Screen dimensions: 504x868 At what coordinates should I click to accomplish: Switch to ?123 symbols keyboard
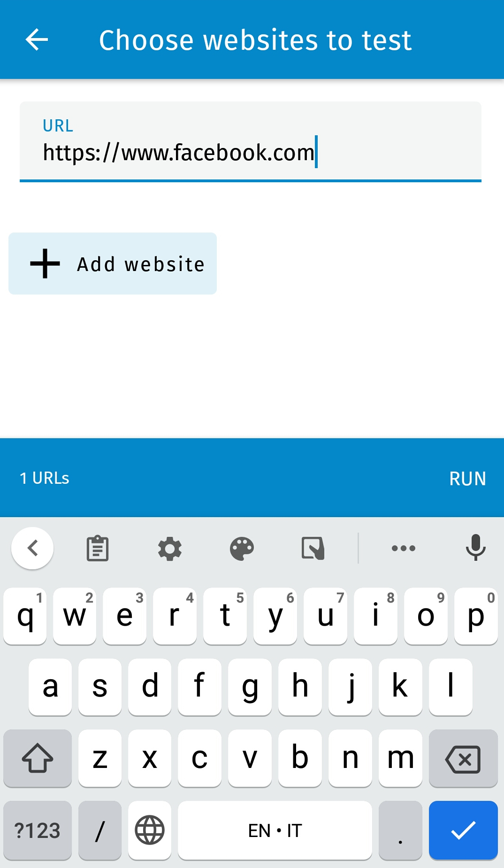[x=38, y=830]
